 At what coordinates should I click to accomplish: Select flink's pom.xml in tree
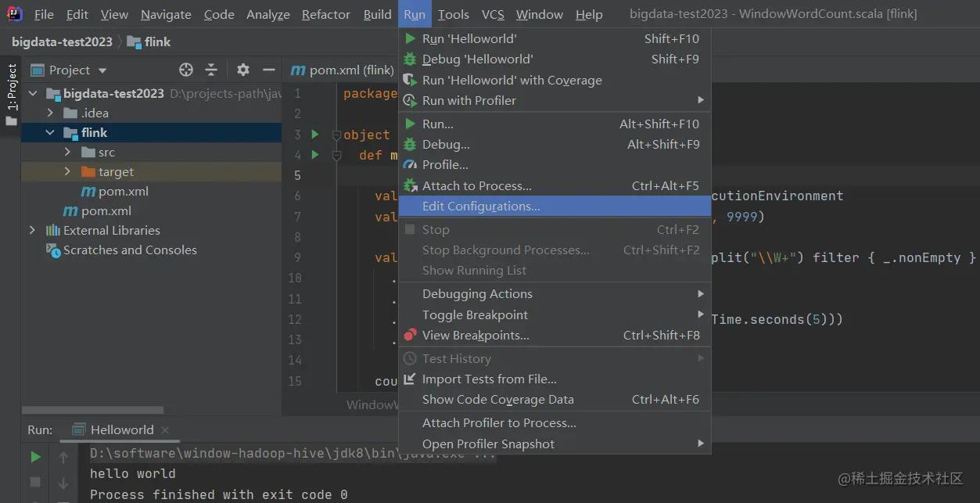tap(115, 191)
